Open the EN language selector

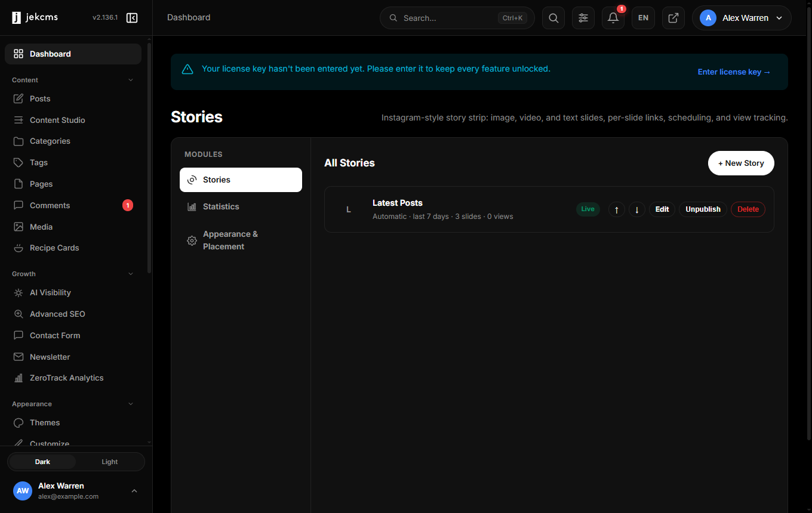[643, 18]
